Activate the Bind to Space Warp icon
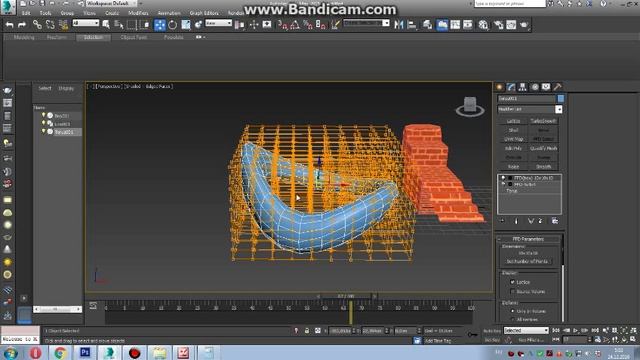The image size is (640, 360). 63,25
